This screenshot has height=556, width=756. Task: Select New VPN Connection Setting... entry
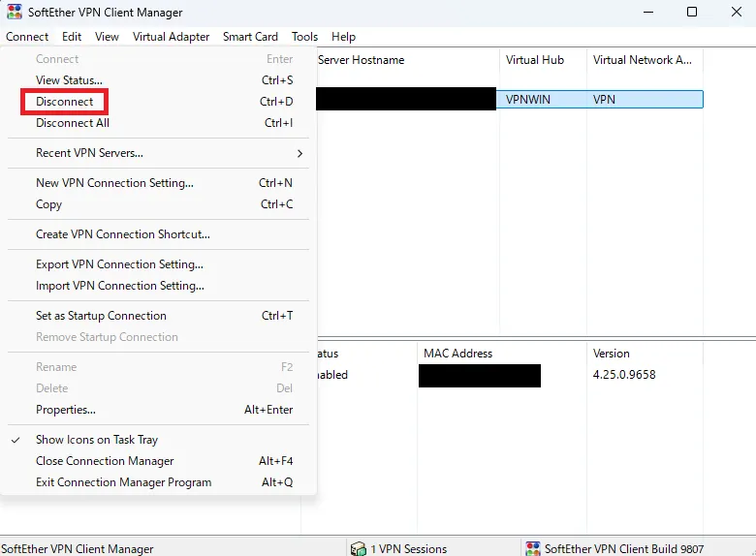pyautogui.click(x=159, y=183)
